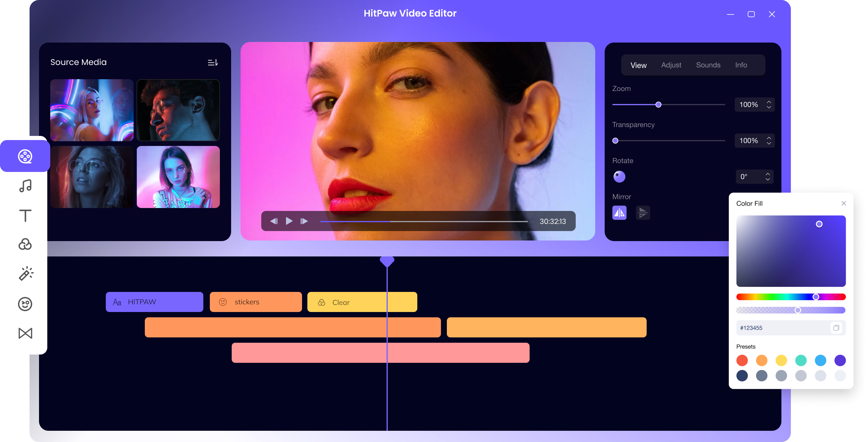Screen dimensions: 868x442
Task: Toggle the rotate direction button
Action: 619,176
